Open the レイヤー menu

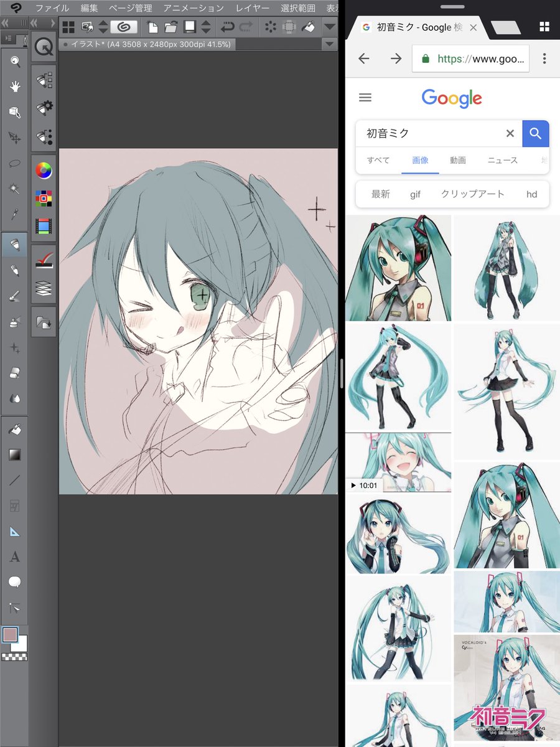click(x=253, y=8)
